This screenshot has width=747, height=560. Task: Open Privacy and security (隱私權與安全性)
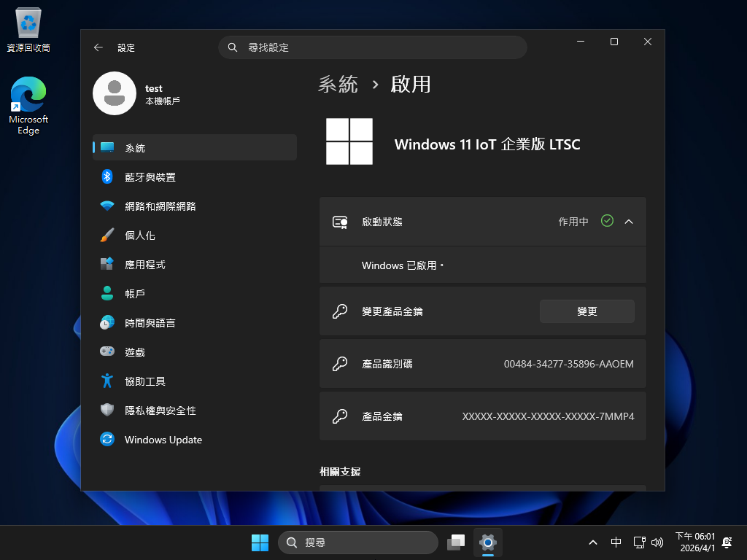(x=160, y=411)
